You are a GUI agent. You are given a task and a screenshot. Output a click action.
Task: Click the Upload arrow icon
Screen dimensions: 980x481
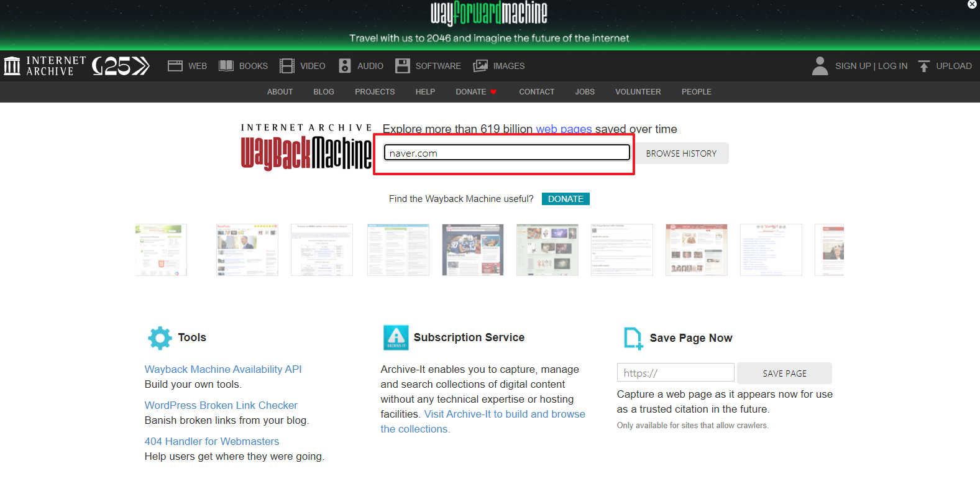pos(924,66)
